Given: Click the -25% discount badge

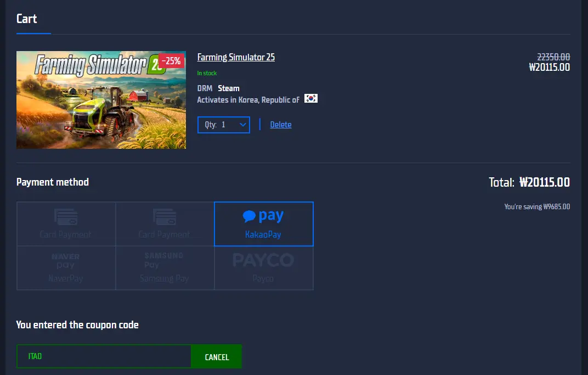Looking at the screenshot, I should pyautogui.click(x=171, y=61).
